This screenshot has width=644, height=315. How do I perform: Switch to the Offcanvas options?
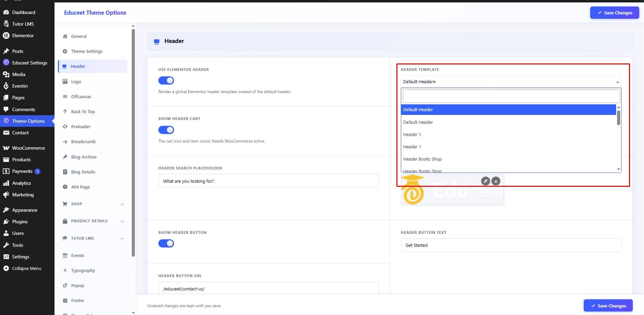93,97
